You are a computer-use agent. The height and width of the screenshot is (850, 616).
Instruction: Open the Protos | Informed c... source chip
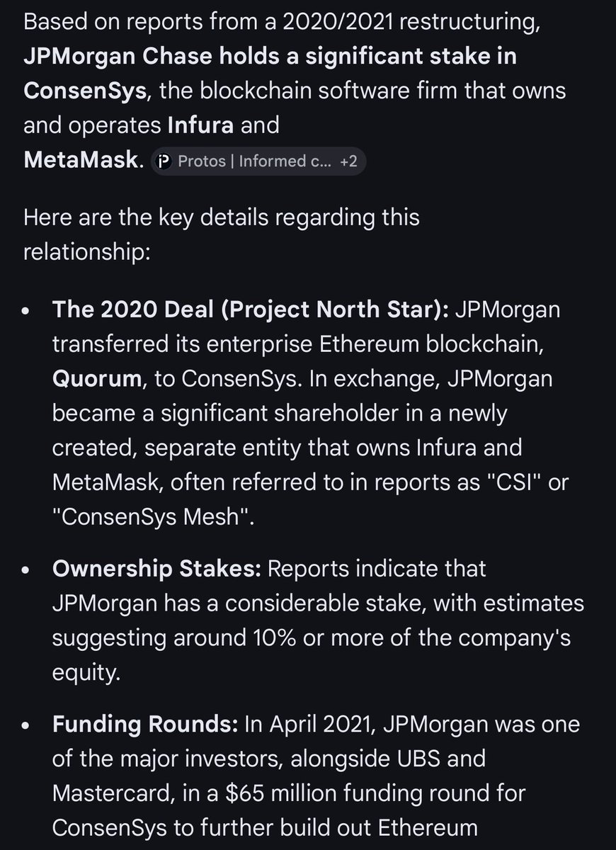248,161
